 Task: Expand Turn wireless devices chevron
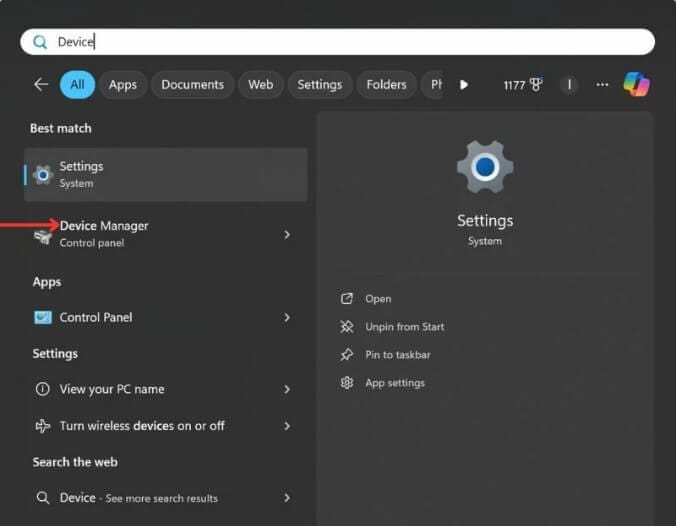(x=287, y=426)
